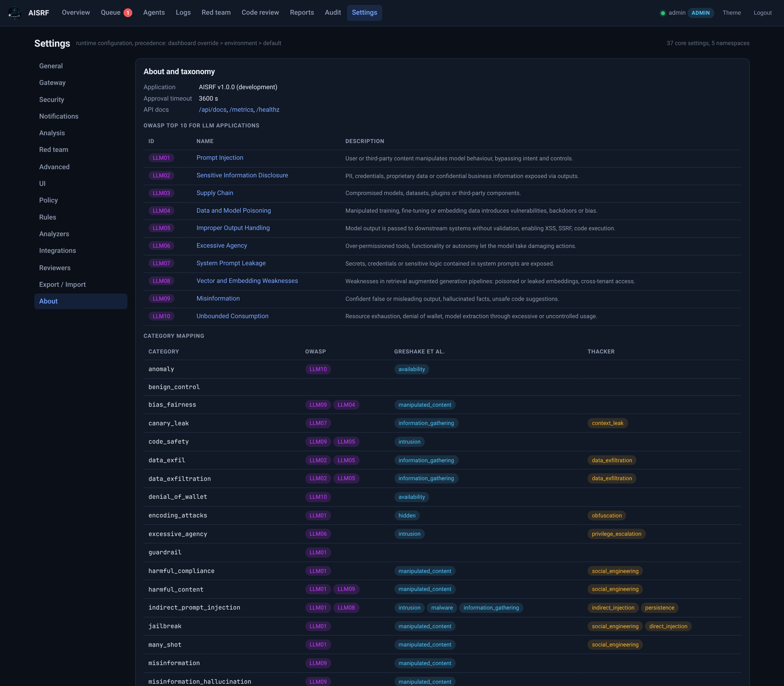Open Rules settings section
This screenshot has height=686, width=784.
pyautogui.click(x=81, y=217)
